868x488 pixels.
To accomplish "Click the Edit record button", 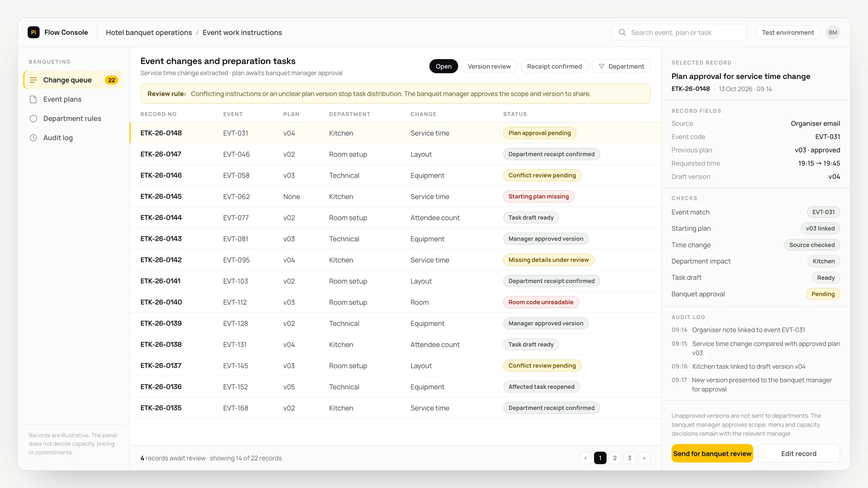I will [x=799, y=454].
